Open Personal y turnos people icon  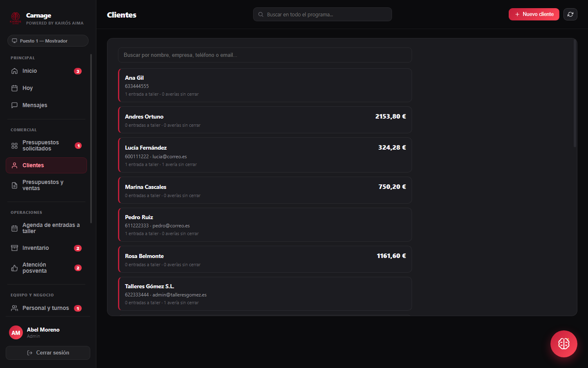coord(14,308)
